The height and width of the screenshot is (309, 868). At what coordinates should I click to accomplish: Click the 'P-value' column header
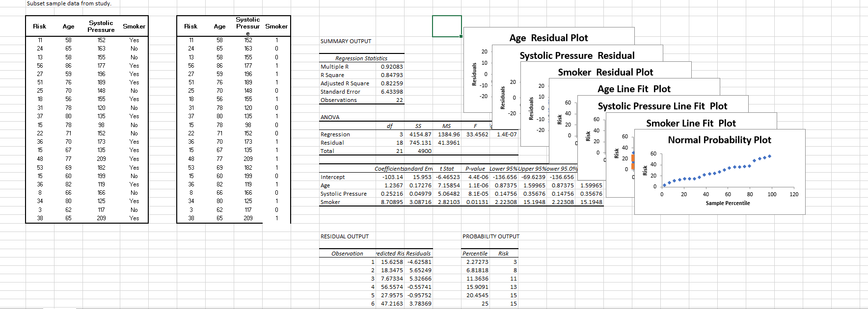coord(475,169)
